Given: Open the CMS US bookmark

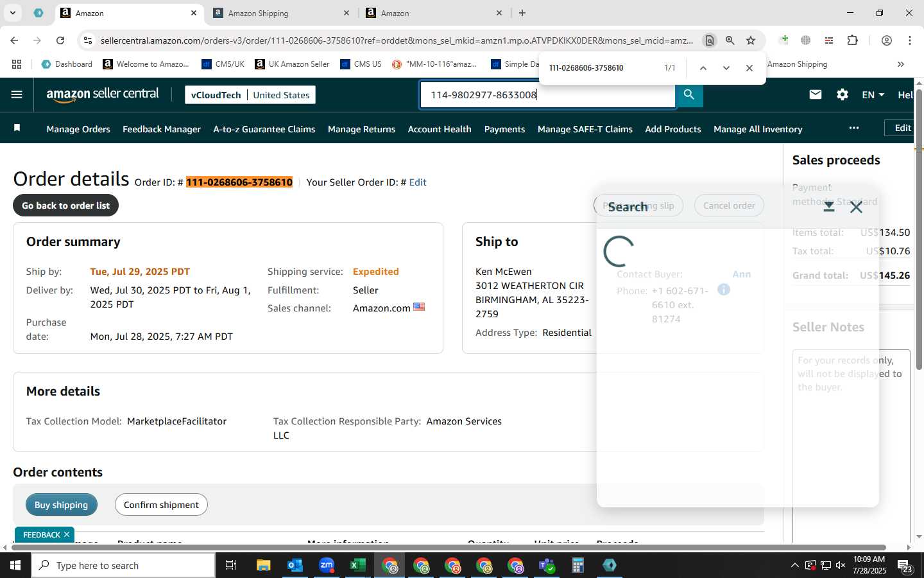Looking at the screenshot, I should pos(361,64).
